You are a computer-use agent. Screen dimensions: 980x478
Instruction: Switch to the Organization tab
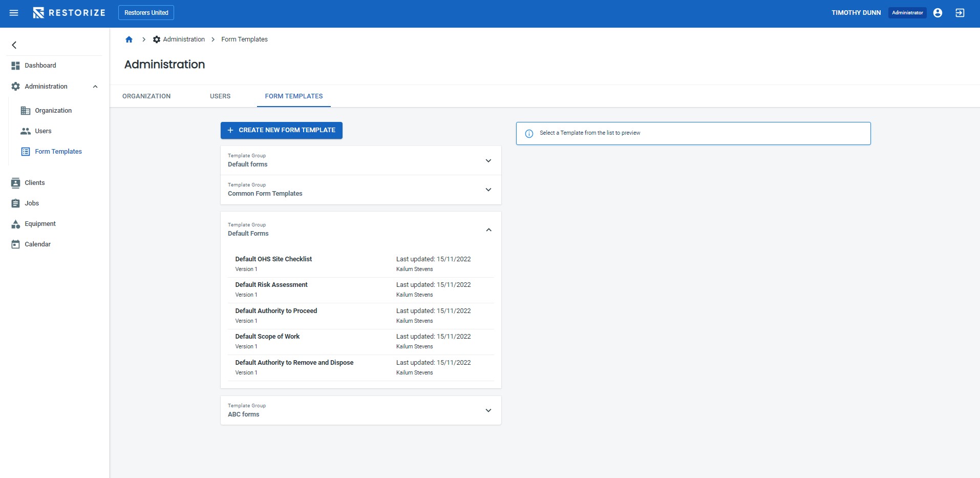pos(146,96)
